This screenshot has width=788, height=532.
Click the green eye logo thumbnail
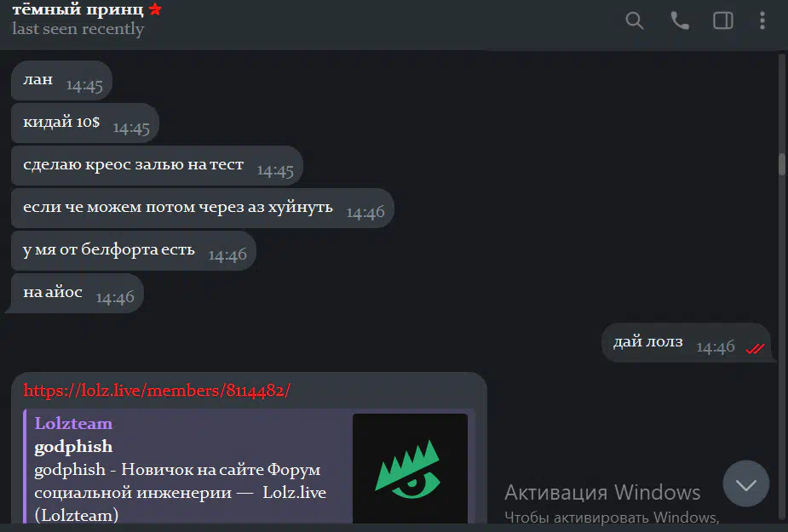click(410, 468)
